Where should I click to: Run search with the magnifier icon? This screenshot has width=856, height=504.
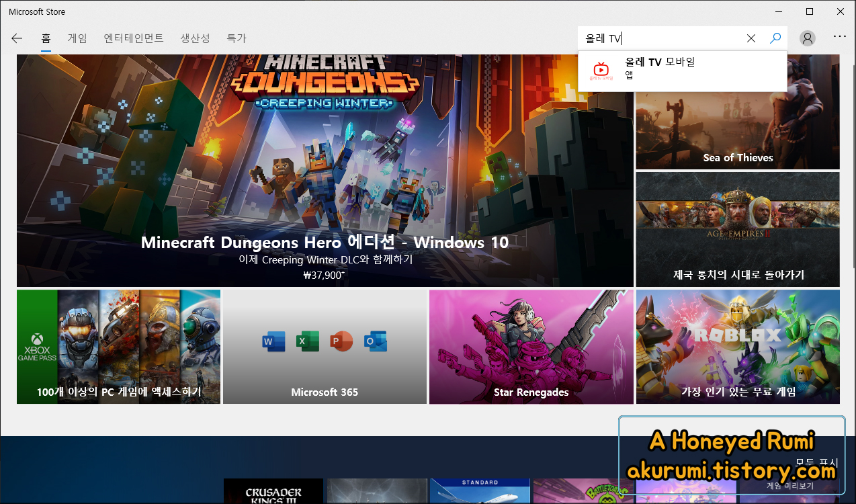[x=775, y=38]
